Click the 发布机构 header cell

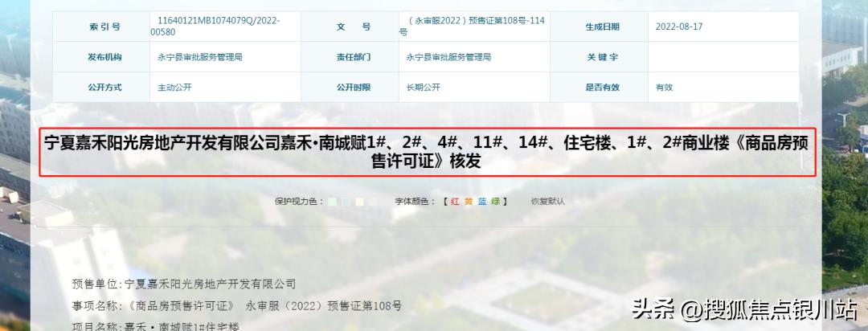[x=101, y=56]
